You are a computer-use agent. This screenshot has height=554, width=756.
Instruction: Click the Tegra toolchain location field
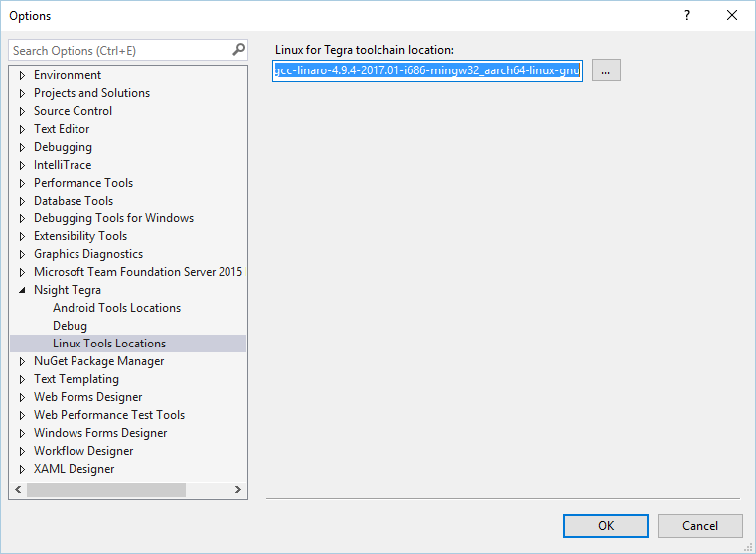pyautogui.click(x=427, y=70)
